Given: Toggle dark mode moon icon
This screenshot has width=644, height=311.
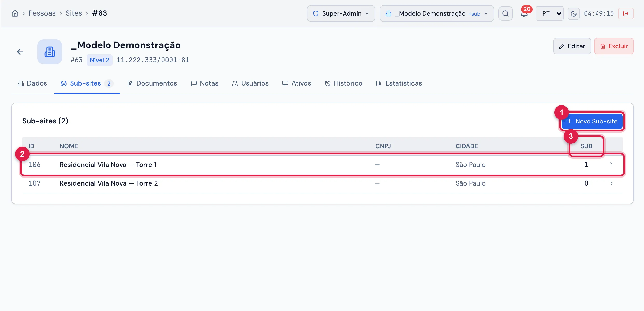Looking at the screenshot, I should pos(573,13).
